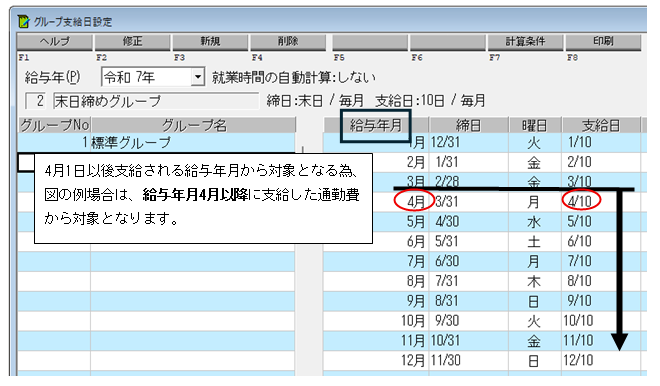Click the 6/30 closing date cell

[x=468, y=261]
